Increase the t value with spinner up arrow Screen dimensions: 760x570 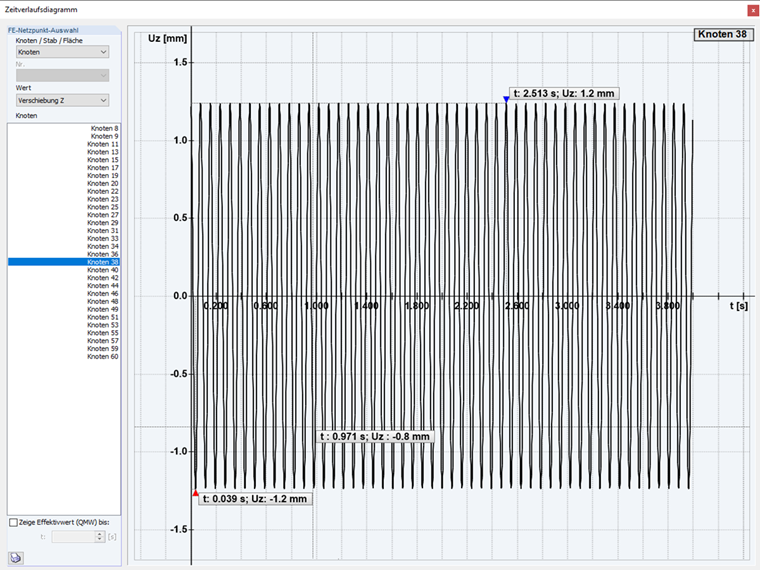(100, 534)
